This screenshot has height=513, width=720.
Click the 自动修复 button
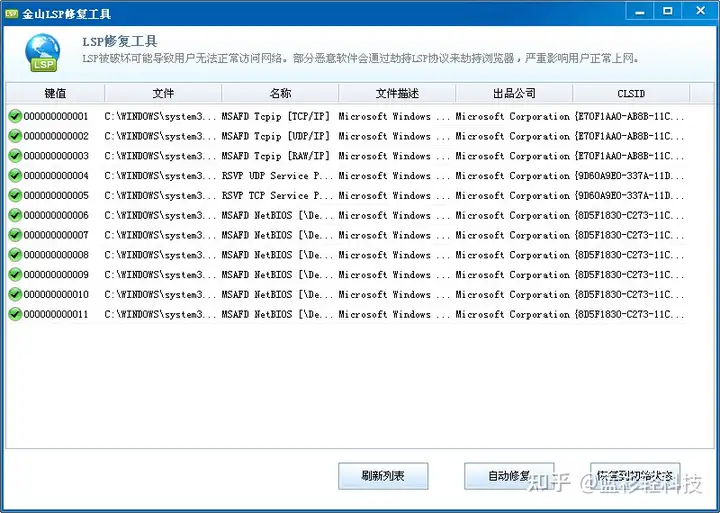[509, 476]
